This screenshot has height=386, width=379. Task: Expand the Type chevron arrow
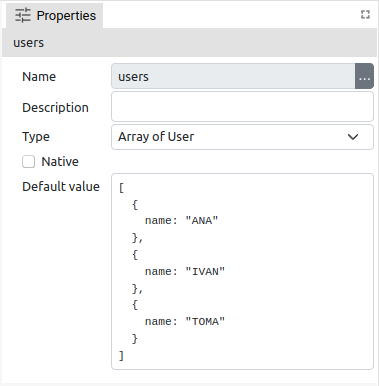click(353, 137)
